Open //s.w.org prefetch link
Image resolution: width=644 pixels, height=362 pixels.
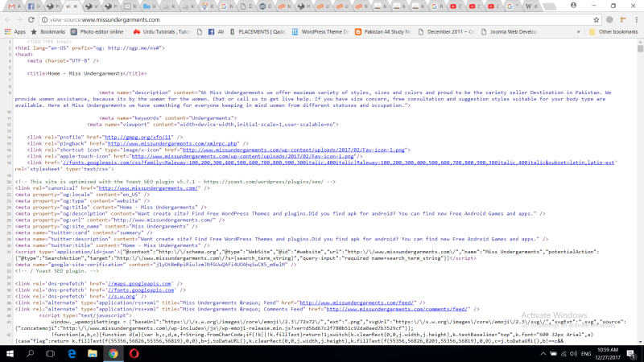click(122, 296)
